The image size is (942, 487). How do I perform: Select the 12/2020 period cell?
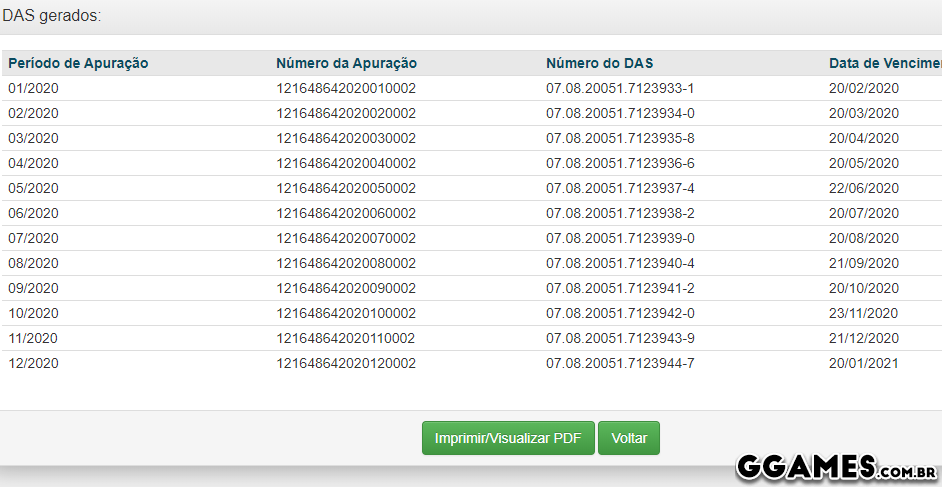(33, 363)
